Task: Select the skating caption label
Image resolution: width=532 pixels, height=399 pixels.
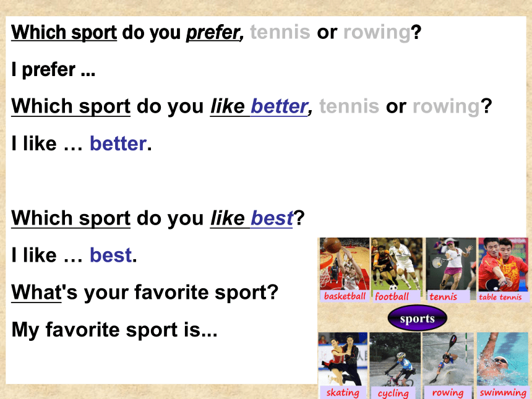Action: point(343,393)
